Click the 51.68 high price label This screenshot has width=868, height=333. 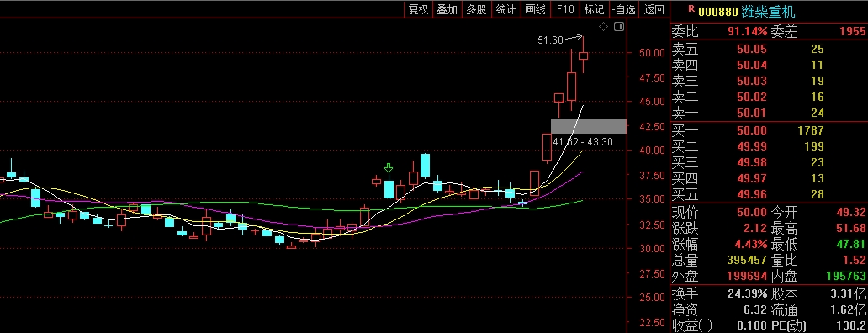pyautogui.click(x=550, y=40)
